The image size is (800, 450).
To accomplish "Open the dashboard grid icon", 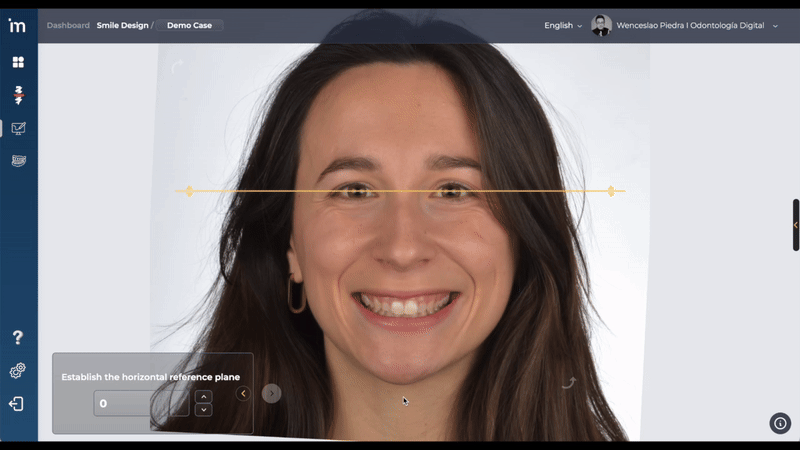I will tap(18, 62).
